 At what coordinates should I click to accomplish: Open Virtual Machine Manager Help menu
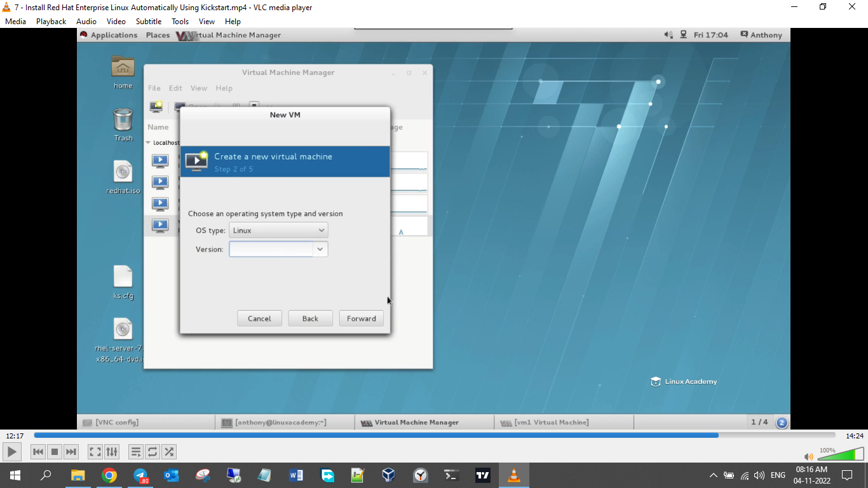click(x=224, y=88)
